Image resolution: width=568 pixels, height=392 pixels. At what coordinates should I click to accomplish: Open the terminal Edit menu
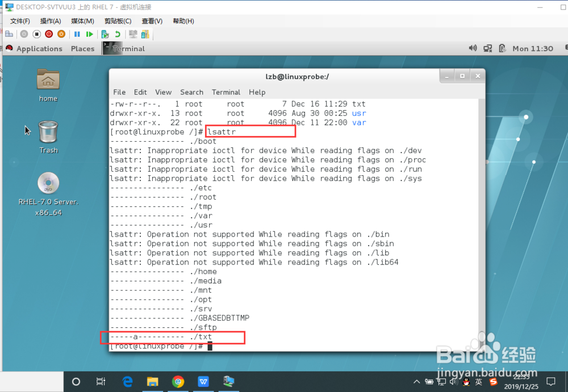tap(140, 92)
